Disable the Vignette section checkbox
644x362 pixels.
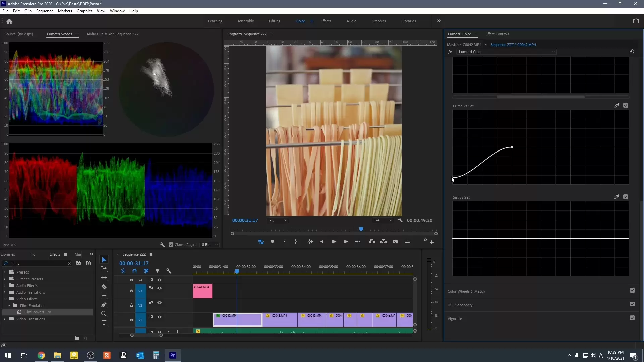[x=632, y=318]
